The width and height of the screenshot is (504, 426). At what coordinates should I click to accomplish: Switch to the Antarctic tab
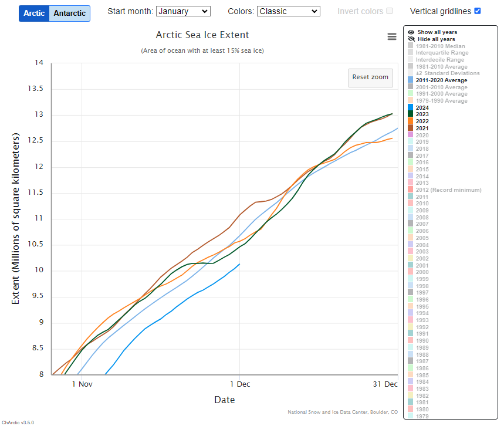pyautogui.click(x=70, y=13)
